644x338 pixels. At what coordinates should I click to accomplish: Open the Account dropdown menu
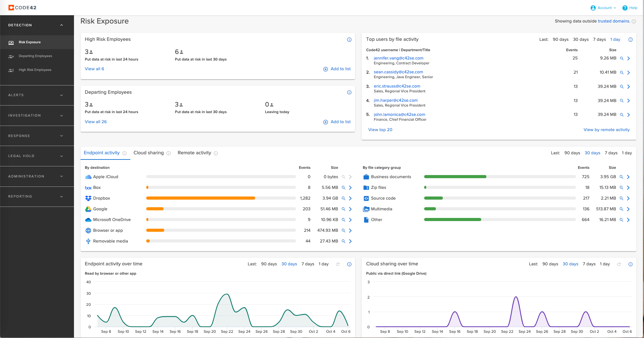[603, 8]
